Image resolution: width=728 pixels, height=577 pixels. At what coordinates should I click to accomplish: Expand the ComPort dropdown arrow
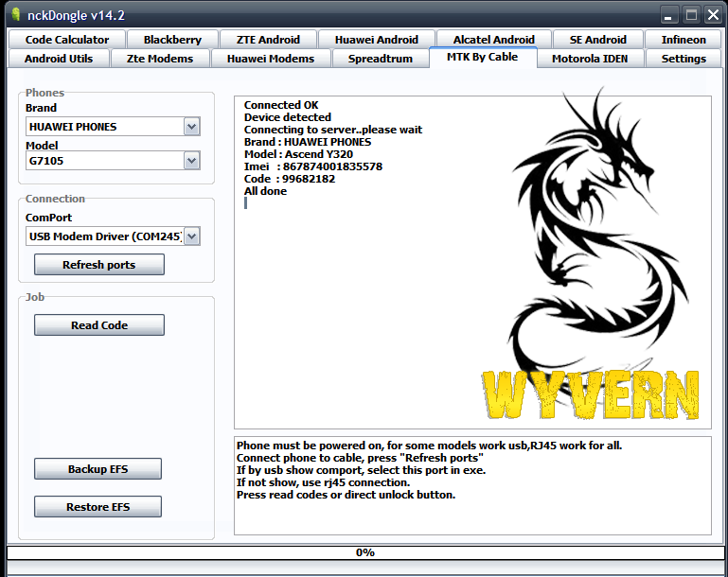[x=192, y=236]
